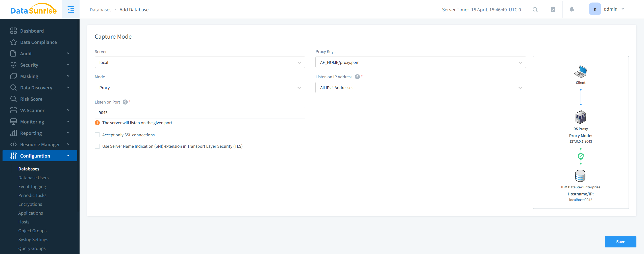Open the Mode dropdown showing Proxy

pyautogui.click(x=200, y=87)
